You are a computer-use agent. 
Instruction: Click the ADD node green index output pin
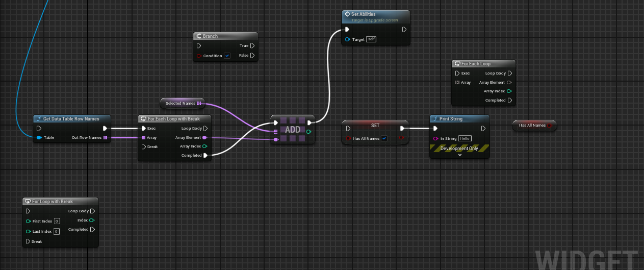(310, 131)
